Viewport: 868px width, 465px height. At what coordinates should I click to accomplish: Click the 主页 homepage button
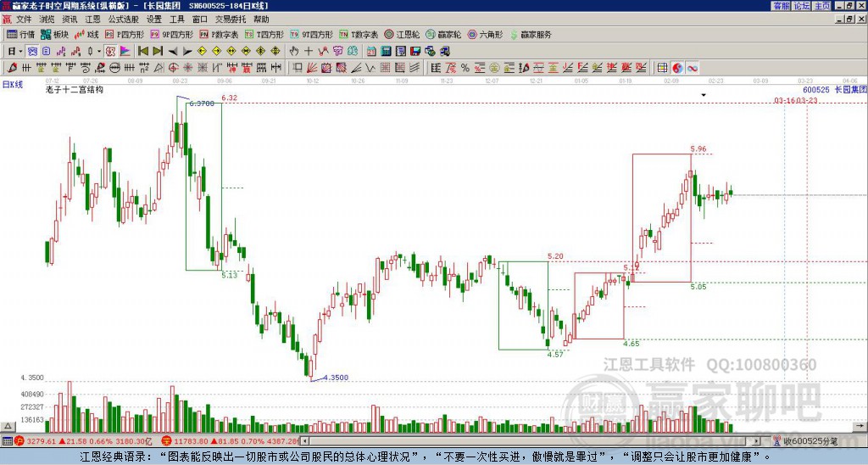(822, 6)
